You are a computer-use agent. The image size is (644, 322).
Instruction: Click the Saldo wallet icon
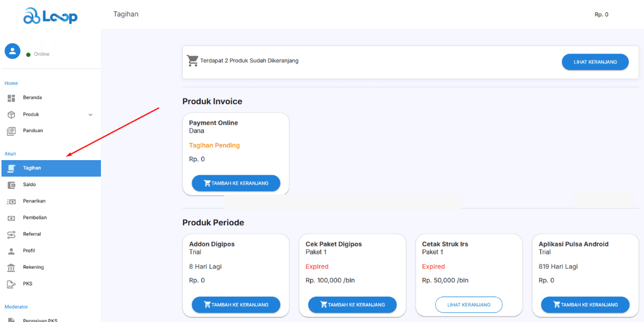point(11,185)
